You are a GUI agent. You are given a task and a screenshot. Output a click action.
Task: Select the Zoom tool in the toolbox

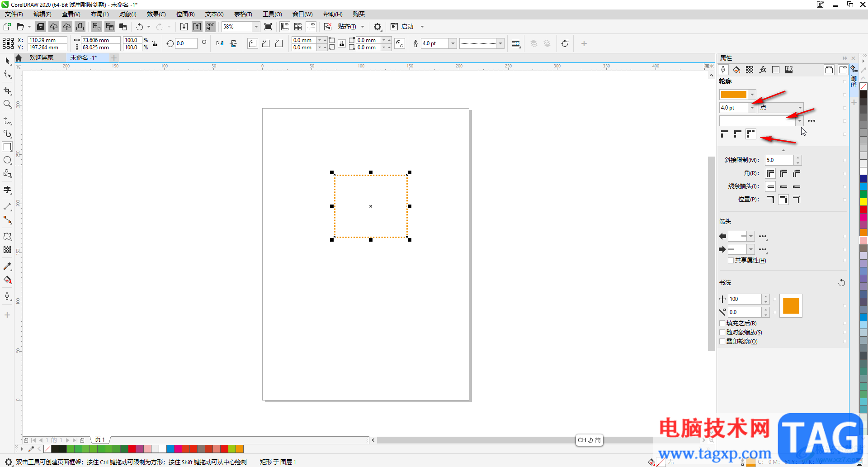pos(7,104)
